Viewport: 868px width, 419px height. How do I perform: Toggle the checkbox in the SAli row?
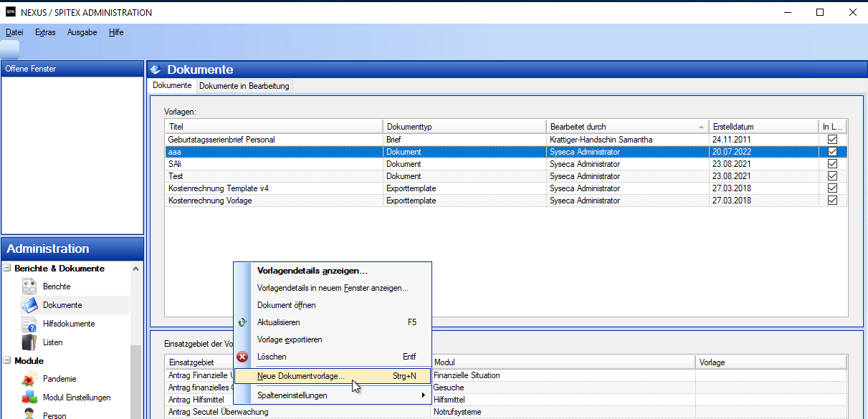833,164
